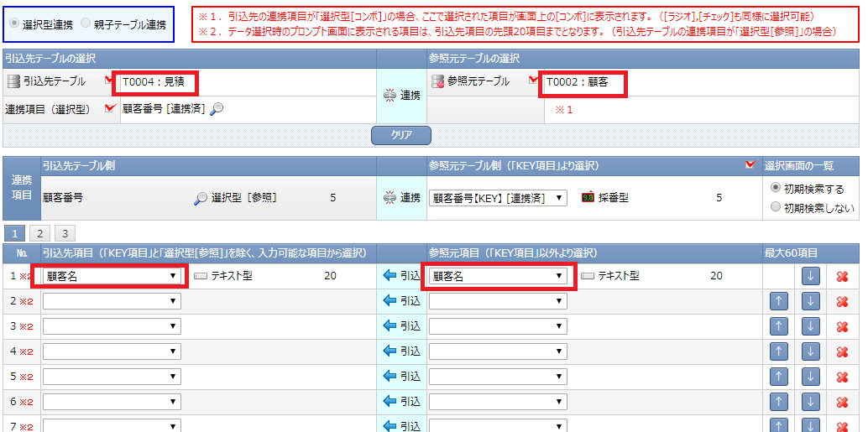Click the down arrow button in row 1
868x432 pixels.
coord(810,276)
